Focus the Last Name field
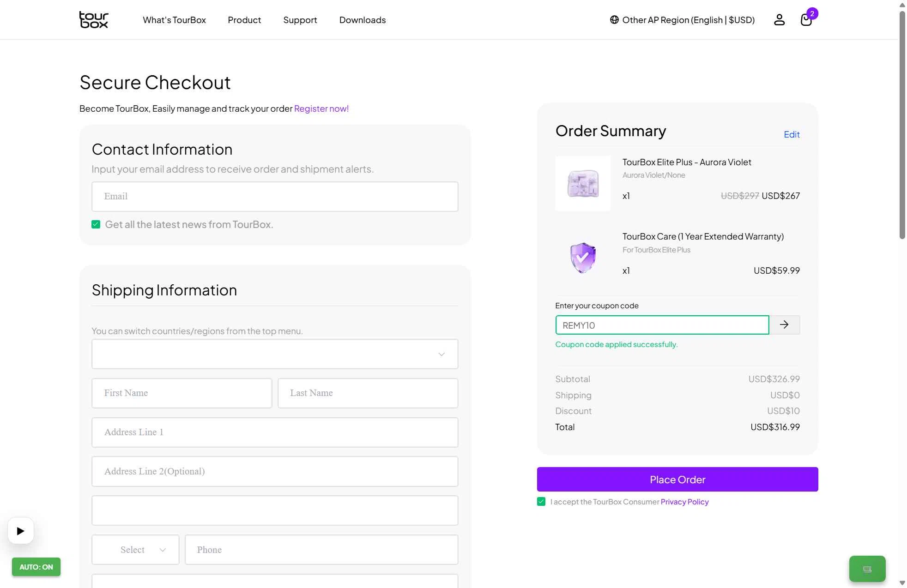The width and height of the screenshot is (907, 588). coord(368,393)
